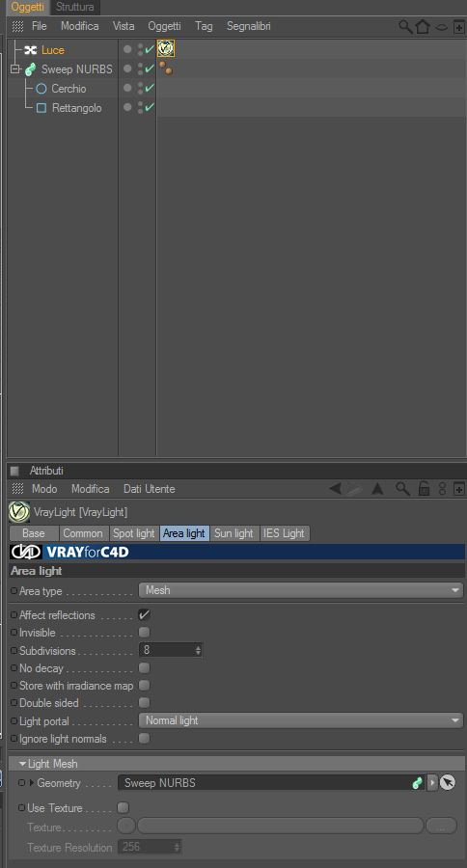Open the Dati Utente menu
Screen dimensions: 467x868
[149, 489]
